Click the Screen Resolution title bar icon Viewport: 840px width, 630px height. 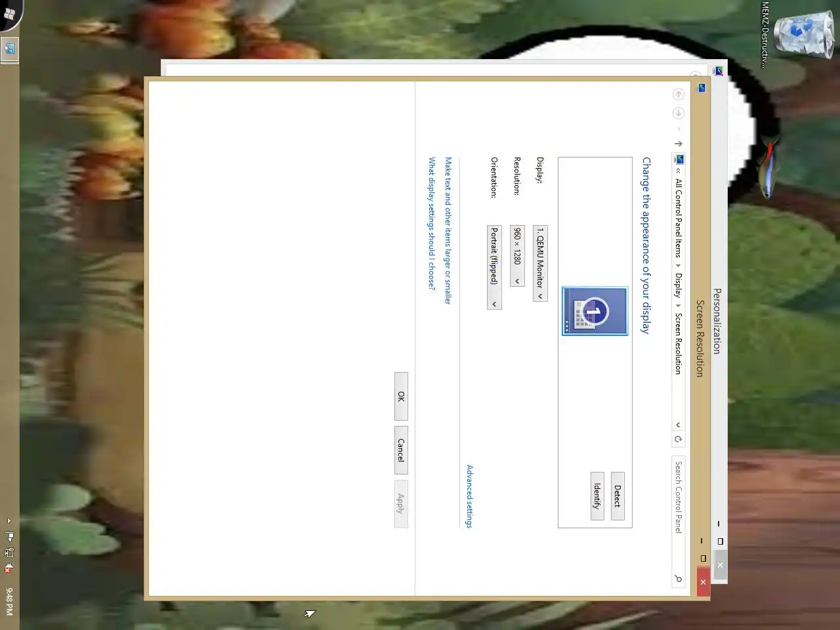(702, 87)
